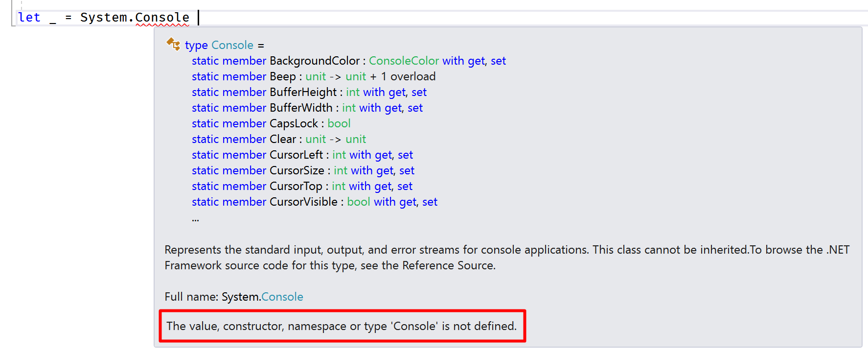Click 'ConsoleColor' type in BackgroundColor row
This screenshot has width=868, height=355.
404,61
